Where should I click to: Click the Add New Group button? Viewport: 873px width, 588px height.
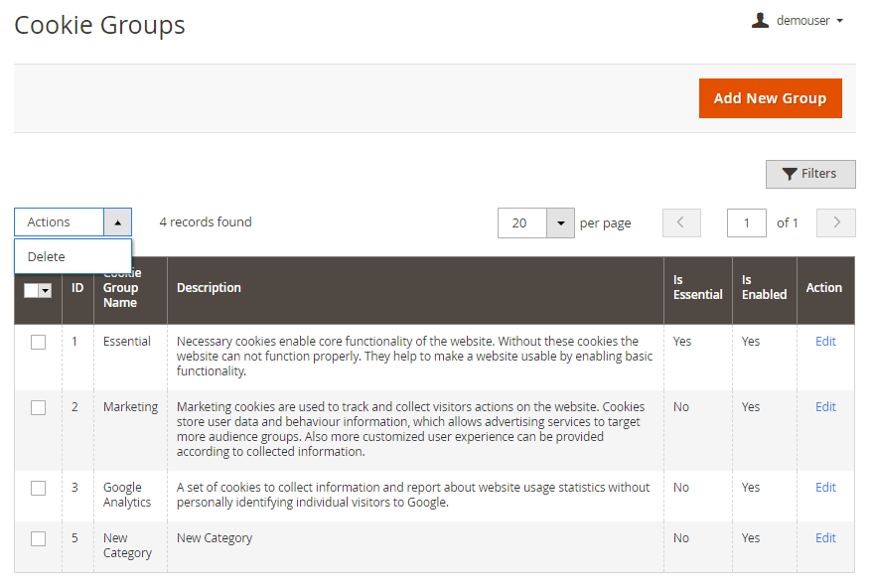click(770, 98)
